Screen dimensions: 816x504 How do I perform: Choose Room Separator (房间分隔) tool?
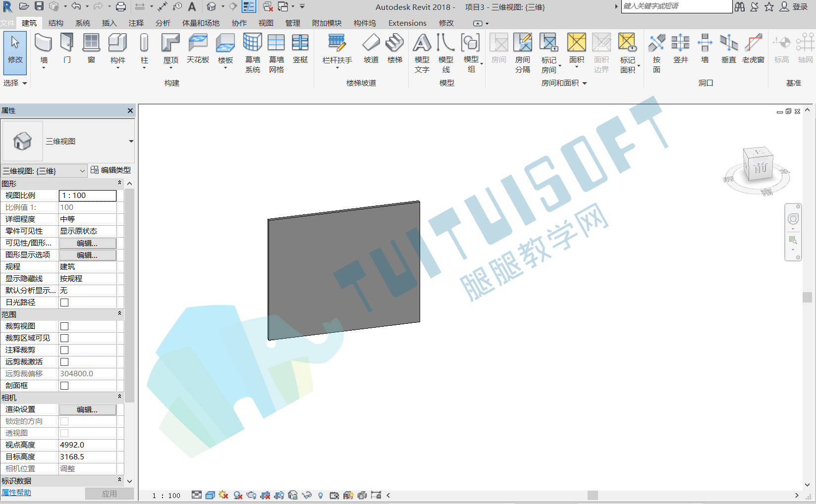coord(523,53)
